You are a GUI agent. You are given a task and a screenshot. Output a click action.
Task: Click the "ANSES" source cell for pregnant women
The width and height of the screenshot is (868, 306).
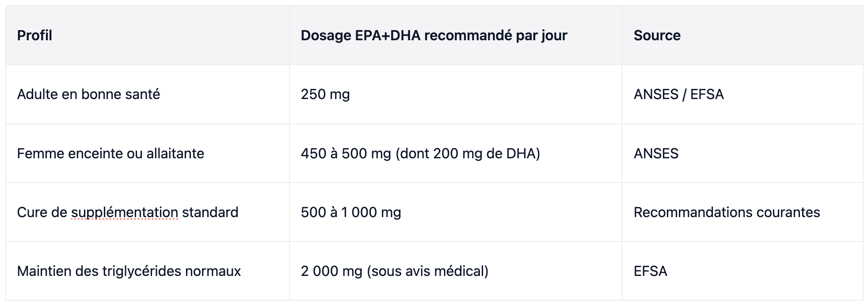pyautogui.click(x=742, y=153)
